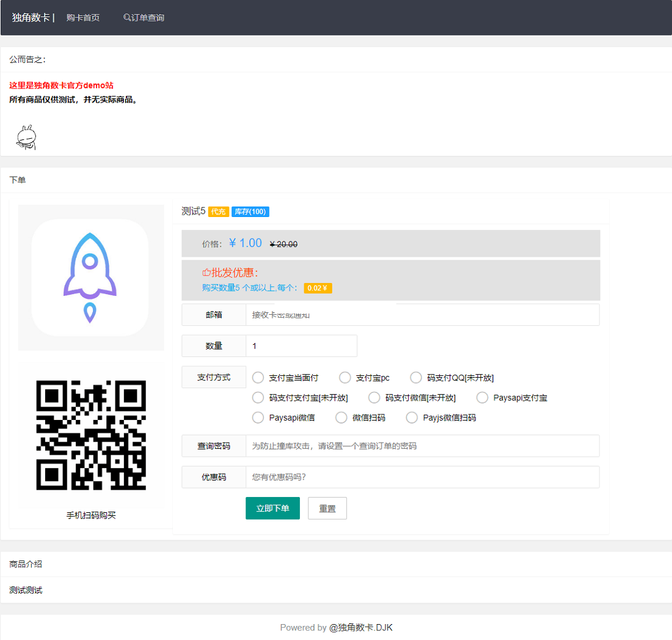Click the search icon beside 订单查询

click(x=125, y=18)
